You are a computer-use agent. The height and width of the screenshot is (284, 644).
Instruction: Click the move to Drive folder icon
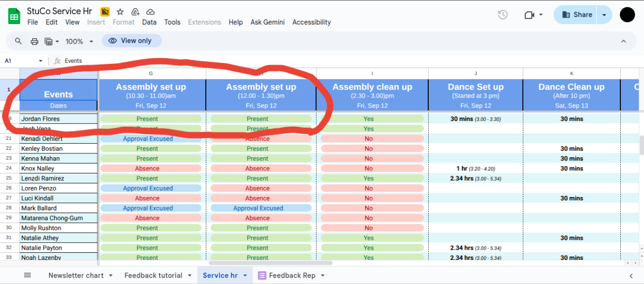pos(135,12)
